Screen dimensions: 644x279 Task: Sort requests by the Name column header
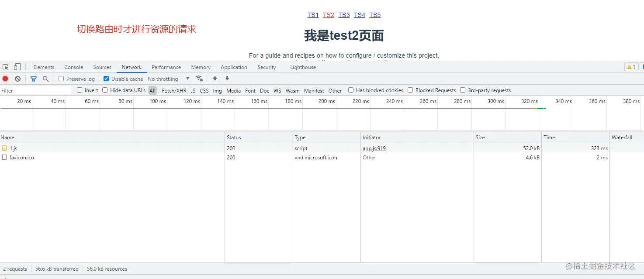112,137
